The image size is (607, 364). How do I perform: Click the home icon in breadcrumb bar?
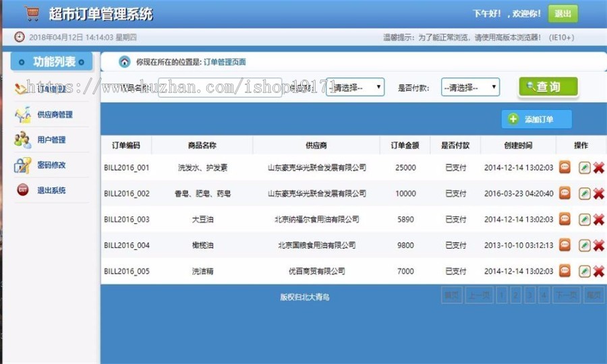125,61
